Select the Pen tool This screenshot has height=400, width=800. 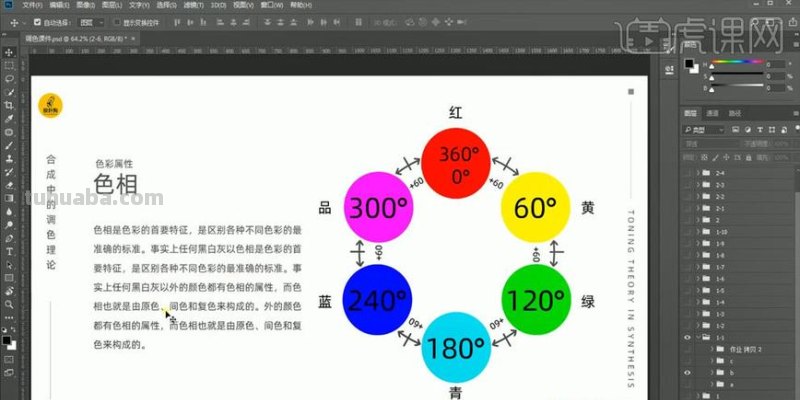(x=9, y=238)
